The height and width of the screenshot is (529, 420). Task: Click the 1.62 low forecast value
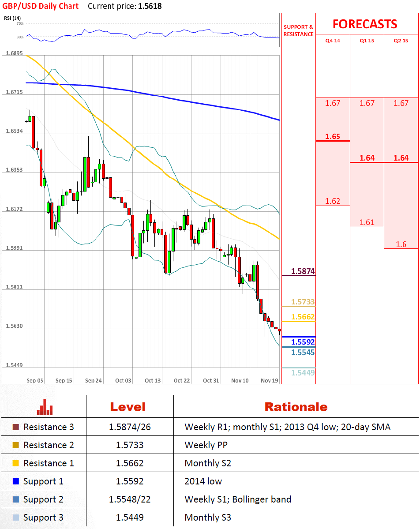333,201
